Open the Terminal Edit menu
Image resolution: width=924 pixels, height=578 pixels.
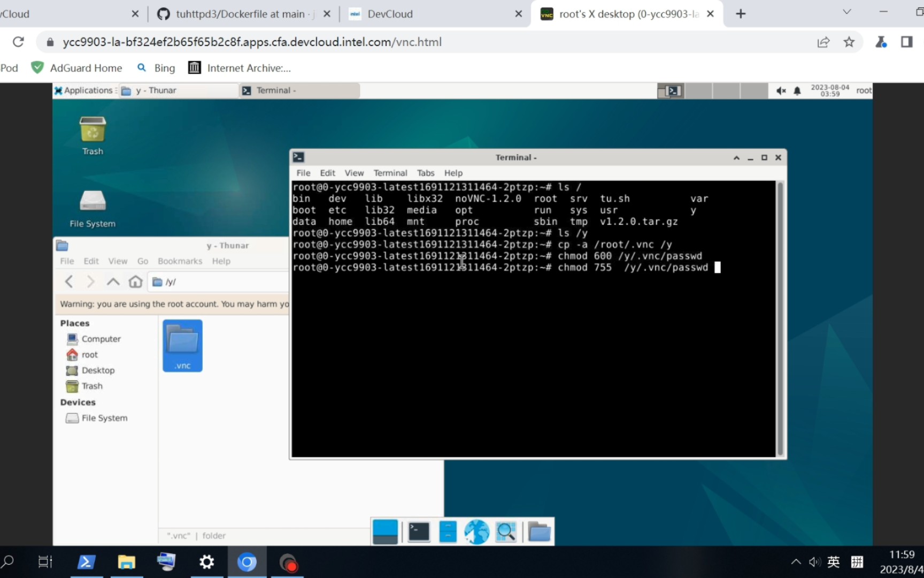[x=327, y=173]
